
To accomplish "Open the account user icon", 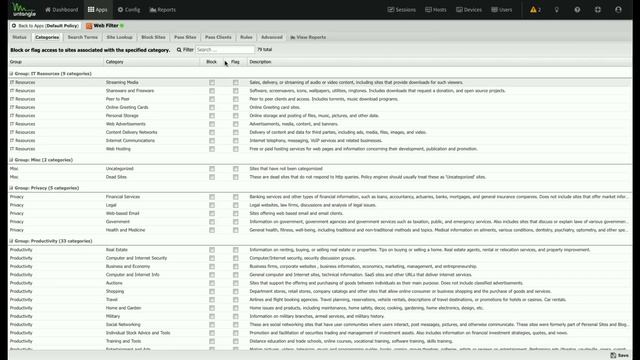I will [618, 10].
